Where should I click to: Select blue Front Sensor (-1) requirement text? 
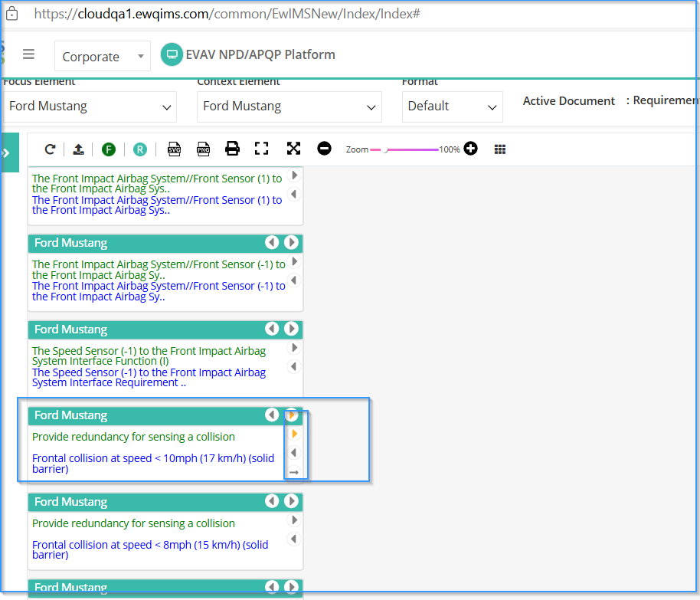click(x=159, y=291)
